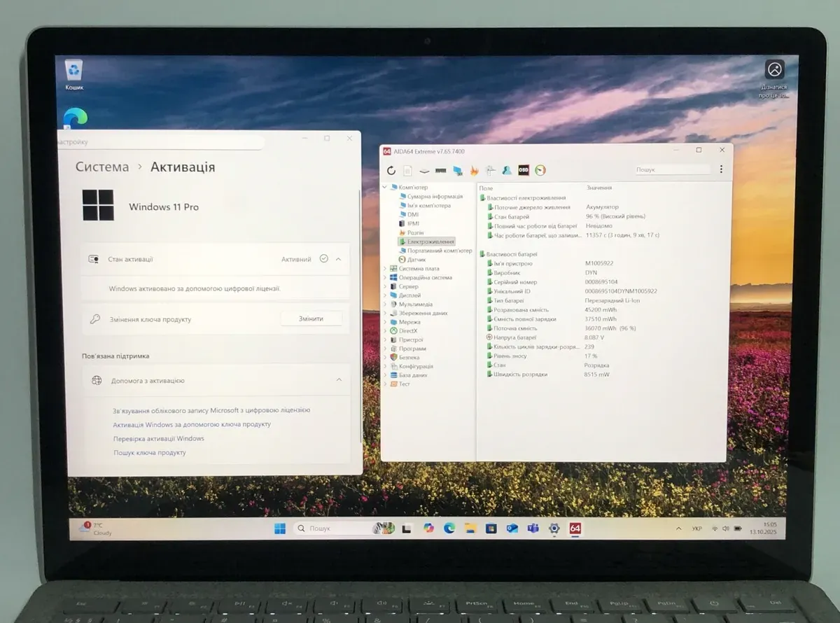Click the AIDA64 refresh toolbar icon
This screenshot has width=840, height=623.
click(391, 170)
